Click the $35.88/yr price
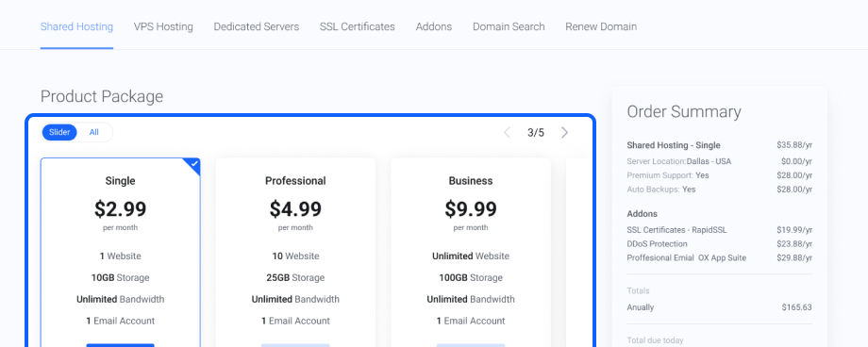Screen dimensions: 868x347 (794, 145)
